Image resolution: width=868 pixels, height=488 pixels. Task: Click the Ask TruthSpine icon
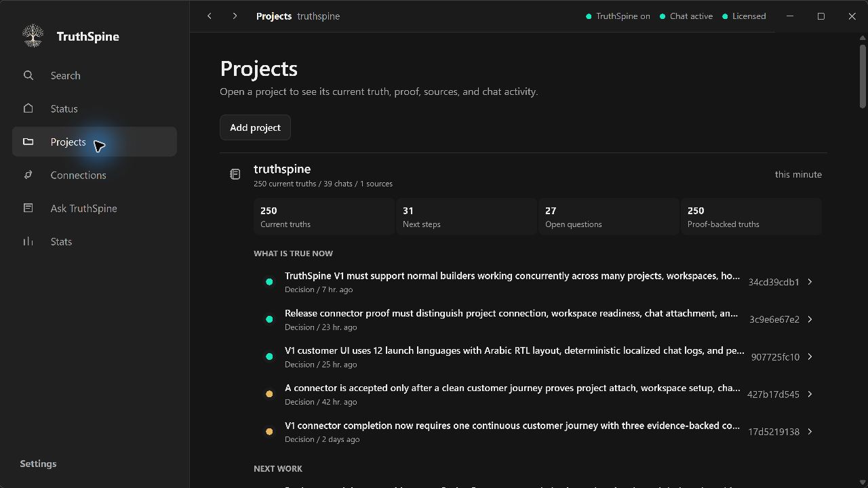tap(28, 208)
